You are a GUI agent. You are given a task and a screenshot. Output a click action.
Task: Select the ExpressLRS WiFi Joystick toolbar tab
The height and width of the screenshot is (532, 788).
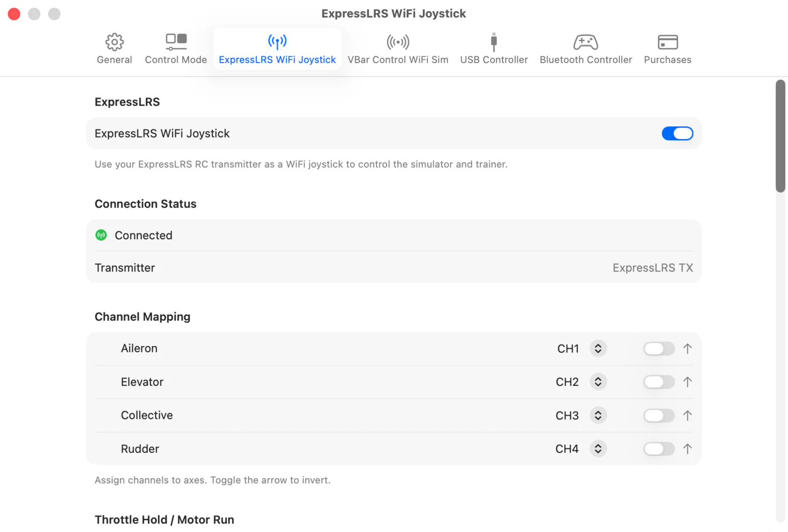[x=277, y=49]
